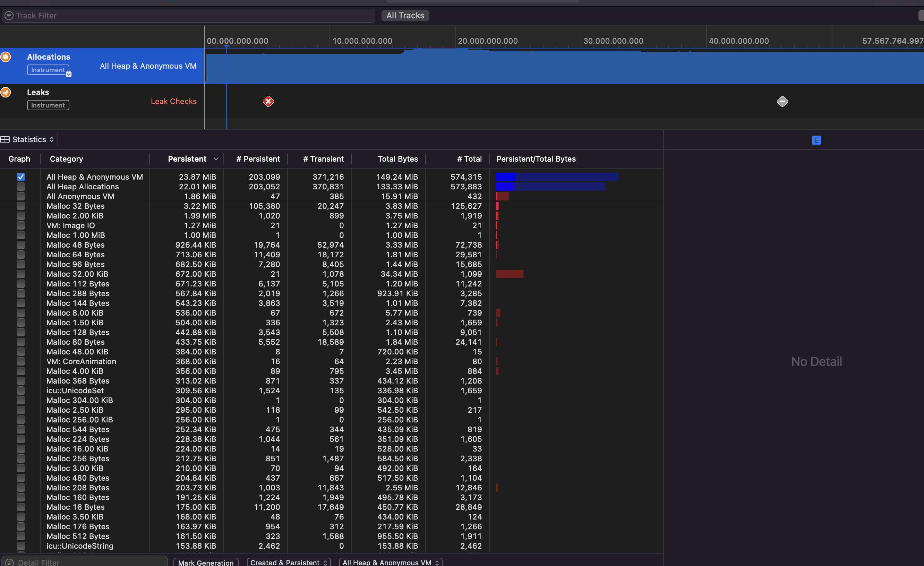
Task: Select the Malloc 304.00 KiB row
Action: (x=332, y=400)
